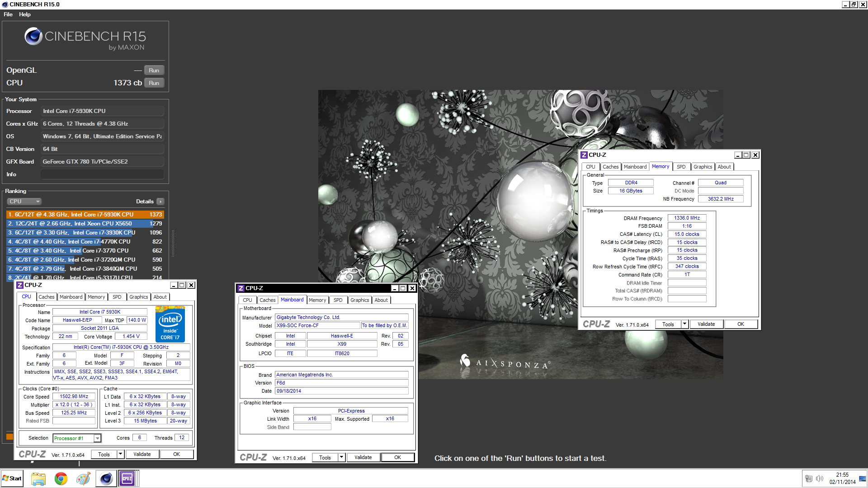This screenshot has height=488, width=868.
Task: Open Tools dropdown arrow in middle CPU-Z
Action: pos(342,458)
